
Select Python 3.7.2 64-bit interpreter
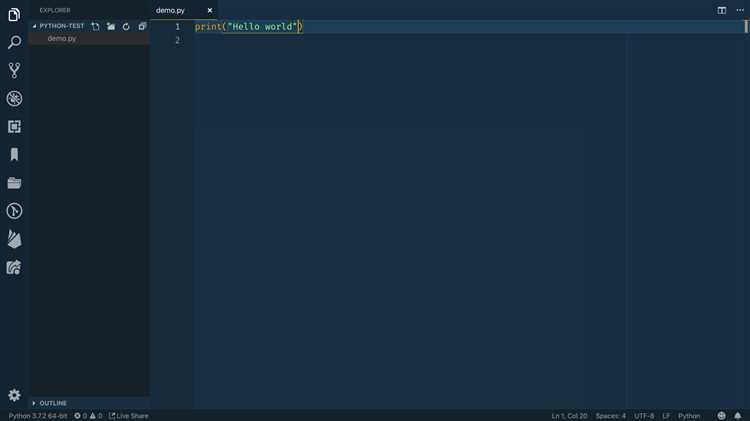pyautogui.click(x=38, y=416)
